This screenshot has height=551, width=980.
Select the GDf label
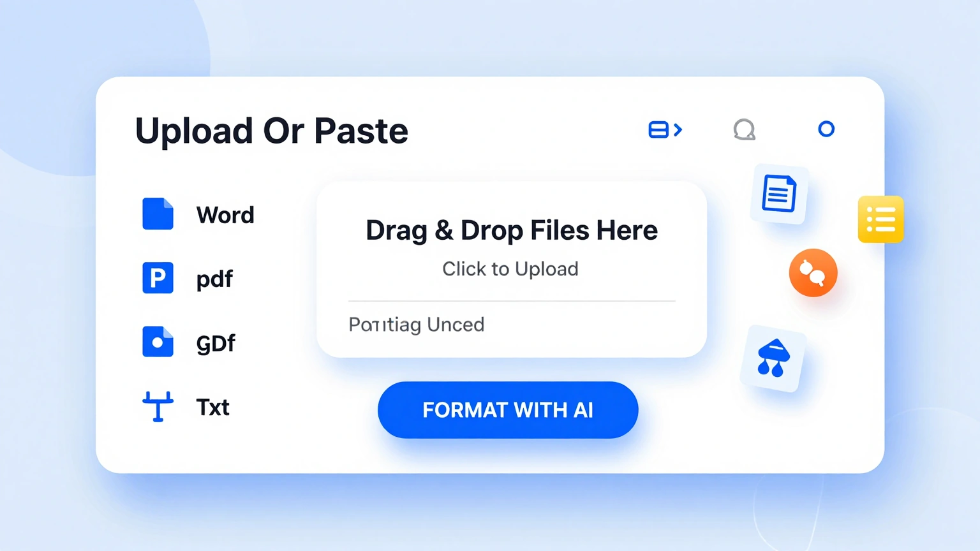pos(216,344)
